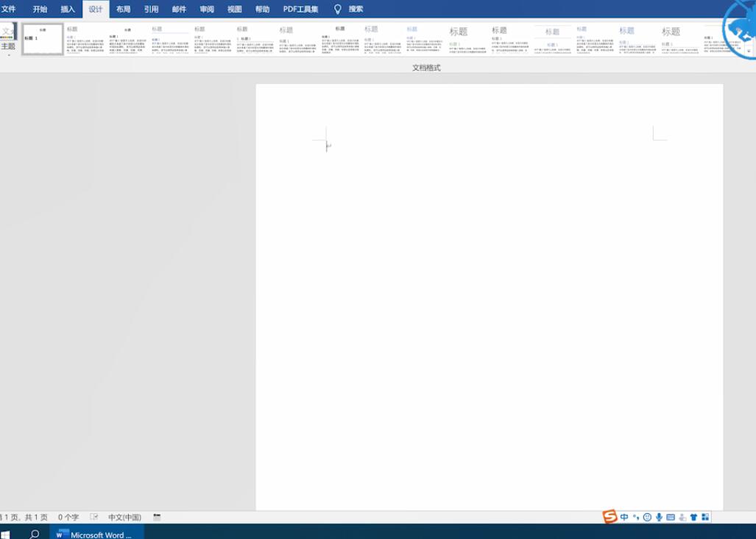The height and width of the screenshot is (539, 756).
Task: Open the 帮助 ribbon tab
Action: pos(262,9)
